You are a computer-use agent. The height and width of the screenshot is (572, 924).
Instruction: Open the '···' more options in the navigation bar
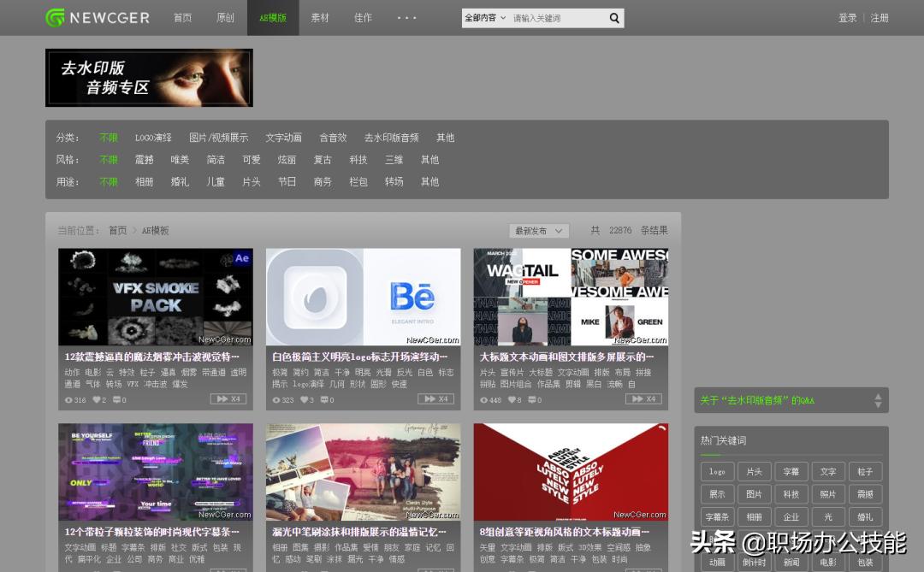point(406,17)
